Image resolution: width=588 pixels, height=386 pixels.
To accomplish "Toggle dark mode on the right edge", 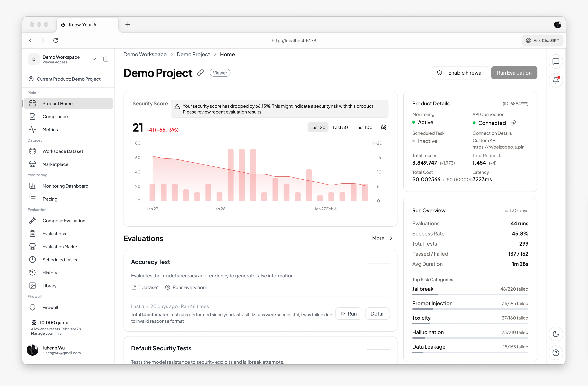I will 556,334.
